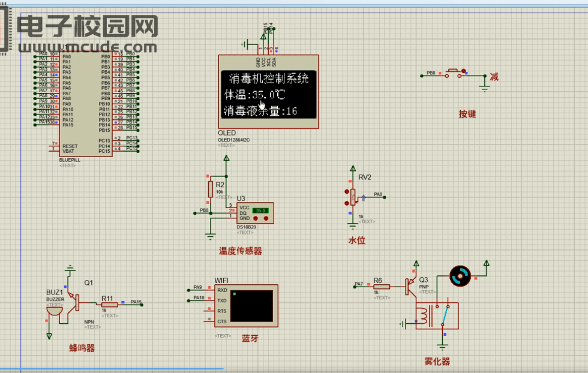Screen dimensions: 588x373
Task: Click the R6 1k resistor
Action: (382, 287)
